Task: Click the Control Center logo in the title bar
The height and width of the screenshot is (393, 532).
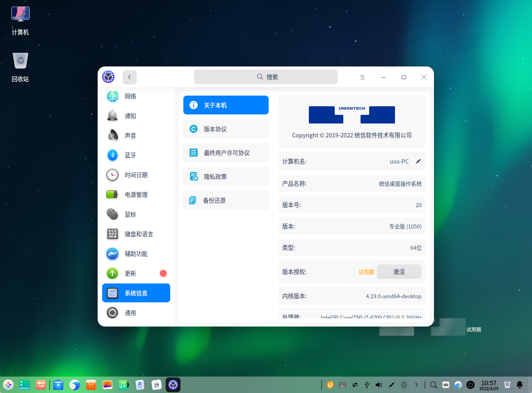Action: [x=108, y=77]
